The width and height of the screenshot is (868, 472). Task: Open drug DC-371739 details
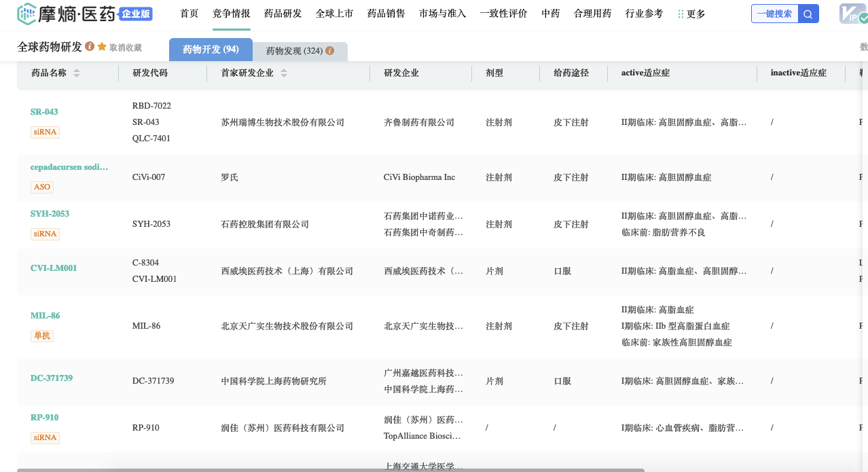click(52, 378)
